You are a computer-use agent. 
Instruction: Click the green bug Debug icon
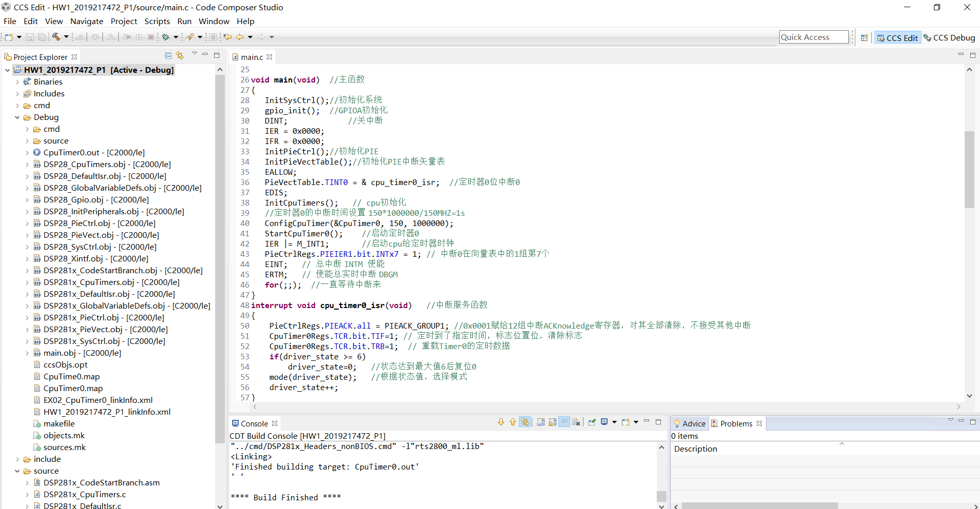(x=165, y=37)
